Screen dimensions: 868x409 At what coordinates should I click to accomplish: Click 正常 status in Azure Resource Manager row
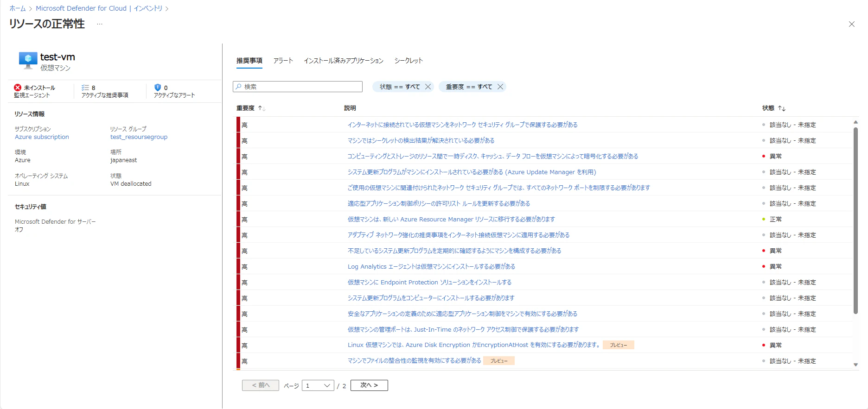click(x=776, y=219)
